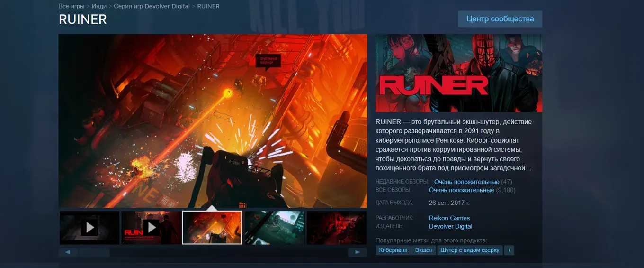Click the НЕДАВНИЕ ОБЗОРЫ label
This screenshot has height=268, width=644.
click(x=402, y=182)
